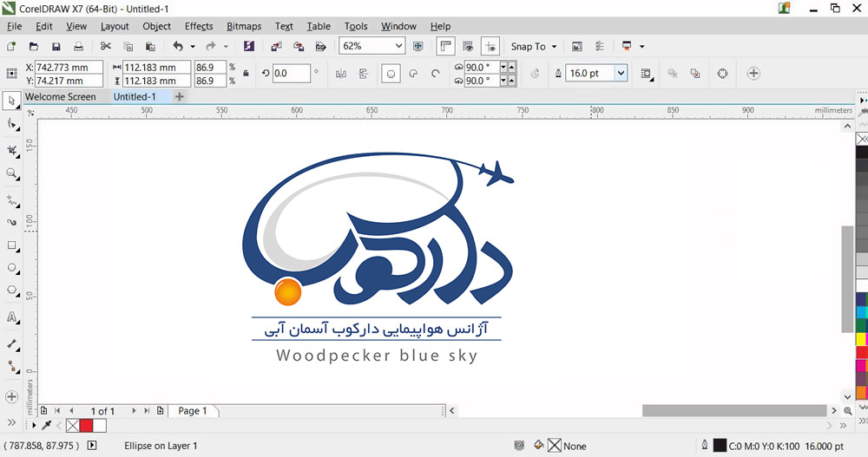Image resolution: width=868 pixels, height=457 pixels.
Task: Go to the next page arrow
Action: pos(134,410)
